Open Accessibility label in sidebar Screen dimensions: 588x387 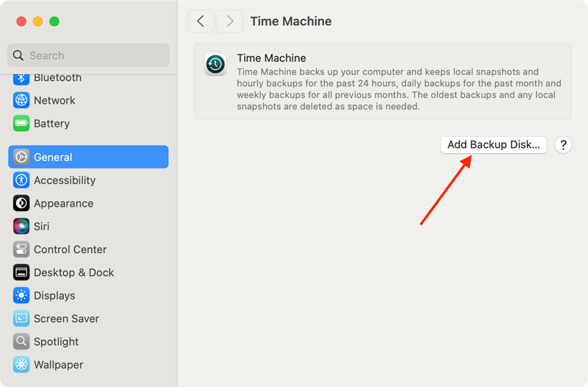click(65, 180)
